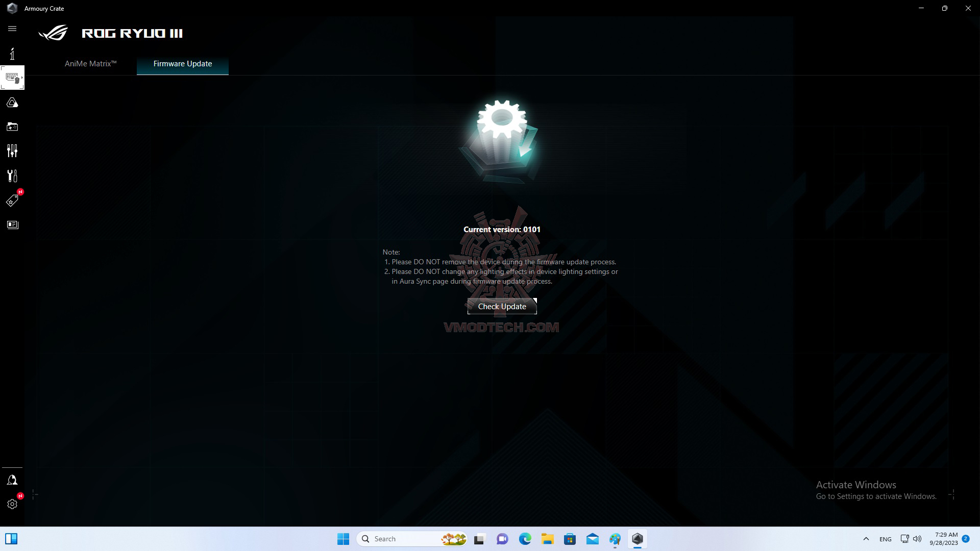Screen dimensions: 980x551
Task: Open the News page icon
Action: coord(12,225)
